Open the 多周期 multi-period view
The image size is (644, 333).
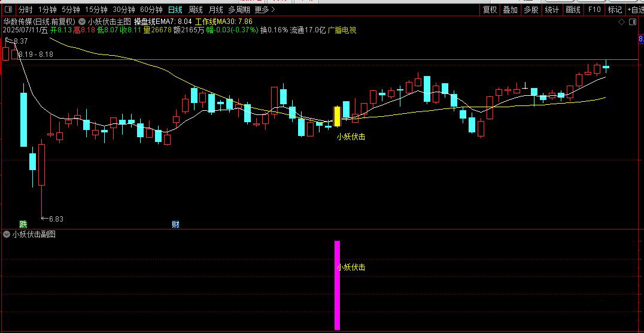click(x=239, y=10)
